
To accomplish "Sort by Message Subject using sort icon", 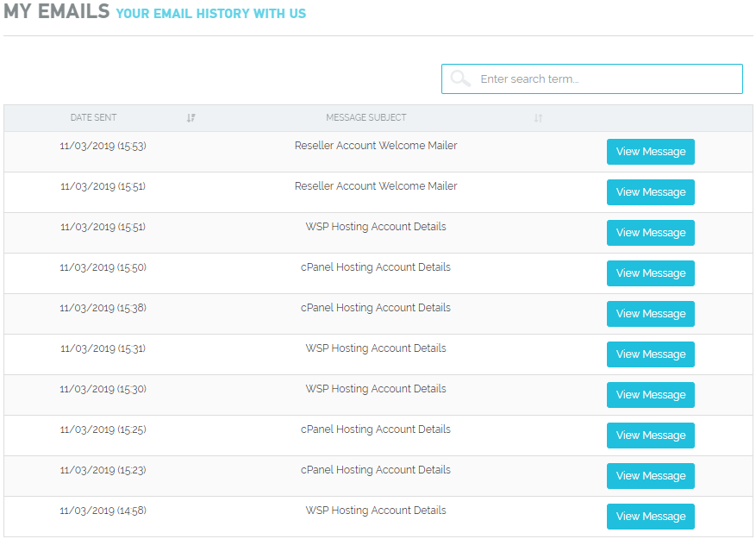I will pos(538,118).
